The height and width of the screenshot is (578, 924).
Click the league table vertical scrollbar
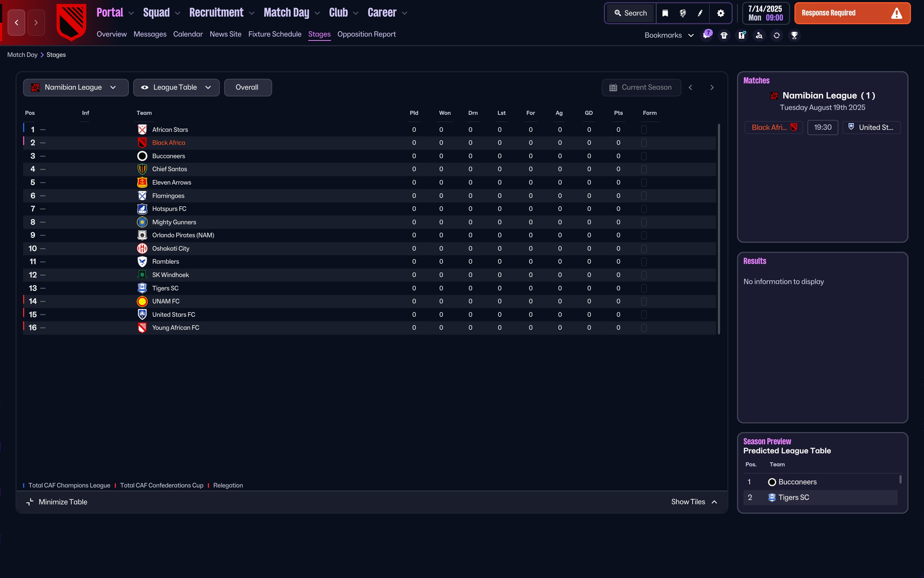719,229
